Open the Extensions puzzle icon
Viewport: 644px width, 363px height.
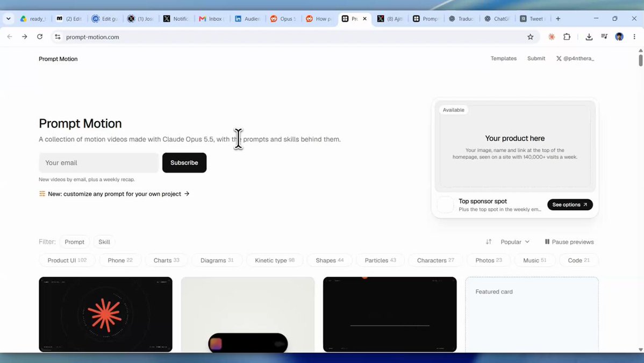[x=567, y=37]
